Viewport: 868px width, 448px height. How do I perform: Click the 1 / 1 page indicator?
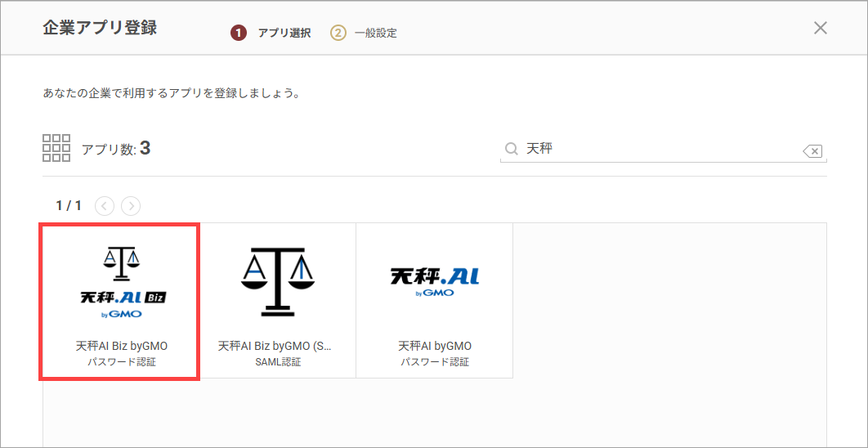click(x=69, y=206)
